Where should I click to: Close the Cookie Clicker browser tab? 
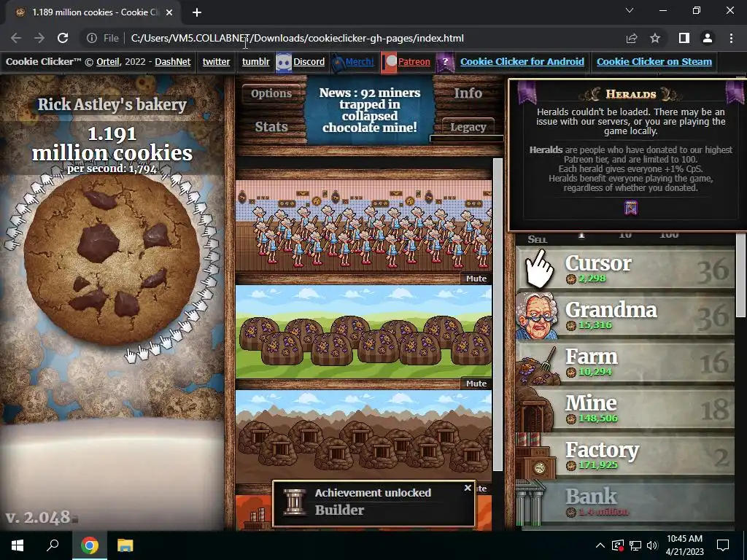point(169,12)
